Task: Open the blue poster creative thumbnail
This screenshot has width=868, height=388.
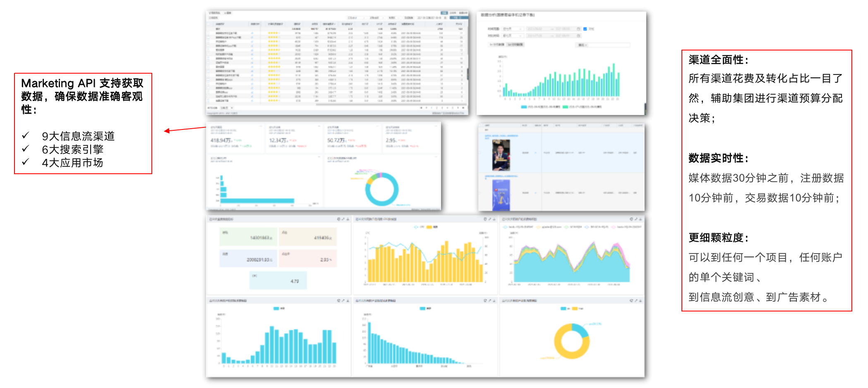Action: click(x=501, y=195)
